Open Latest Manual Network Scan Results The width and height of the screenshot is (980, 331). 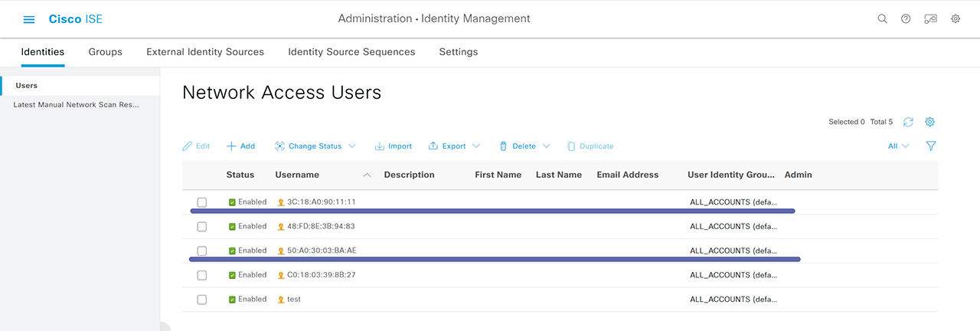pyautogui.click(x=77, y=104)
